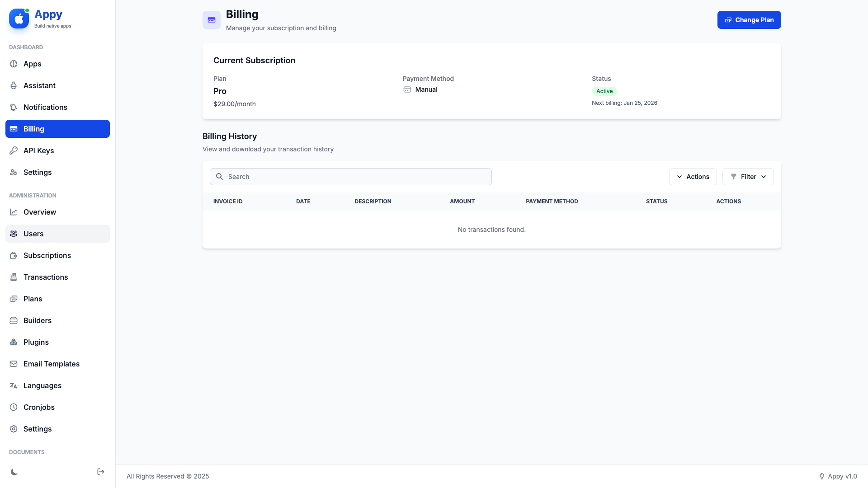Expand the Actions dropdown
Viewport: 868px width, 488px height.
(x=693, y=177)
